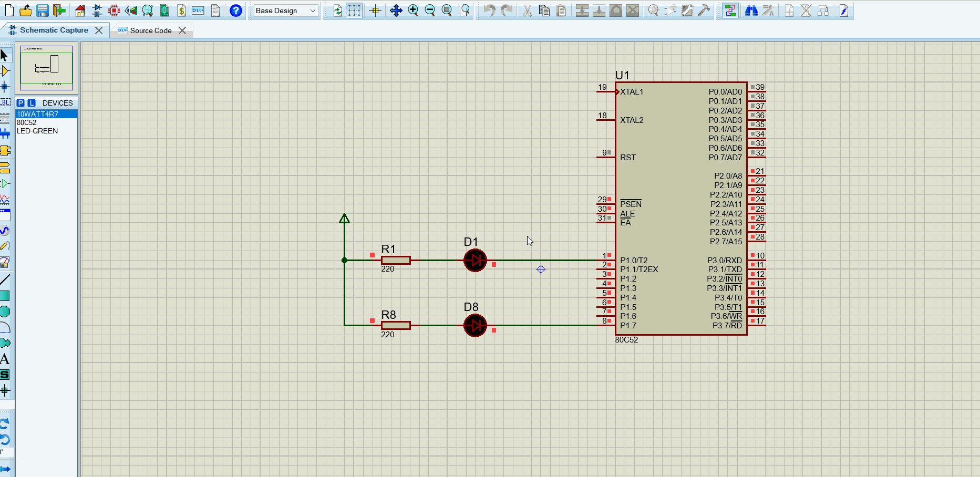Toggle the Wire Autorouter button
Screen dimensions: 980x477
[x=730, y=11]
